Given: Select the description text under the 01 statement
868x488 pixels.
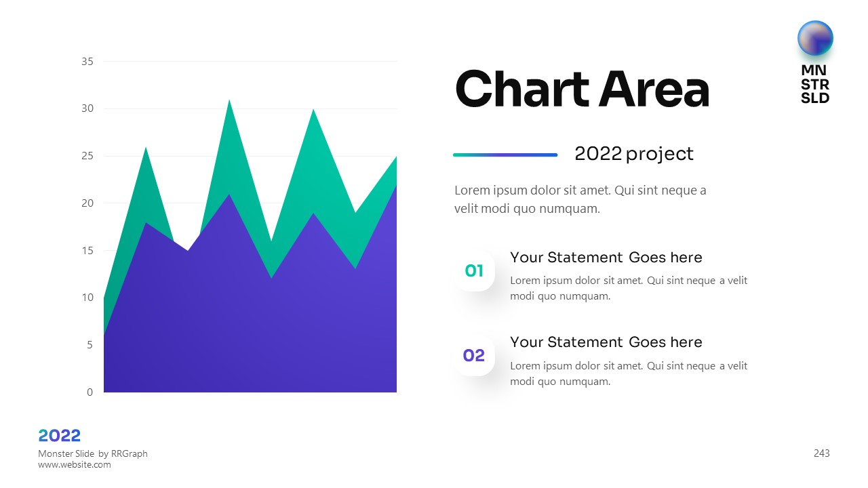Looking at the screenshot, I should coord(629,288).
